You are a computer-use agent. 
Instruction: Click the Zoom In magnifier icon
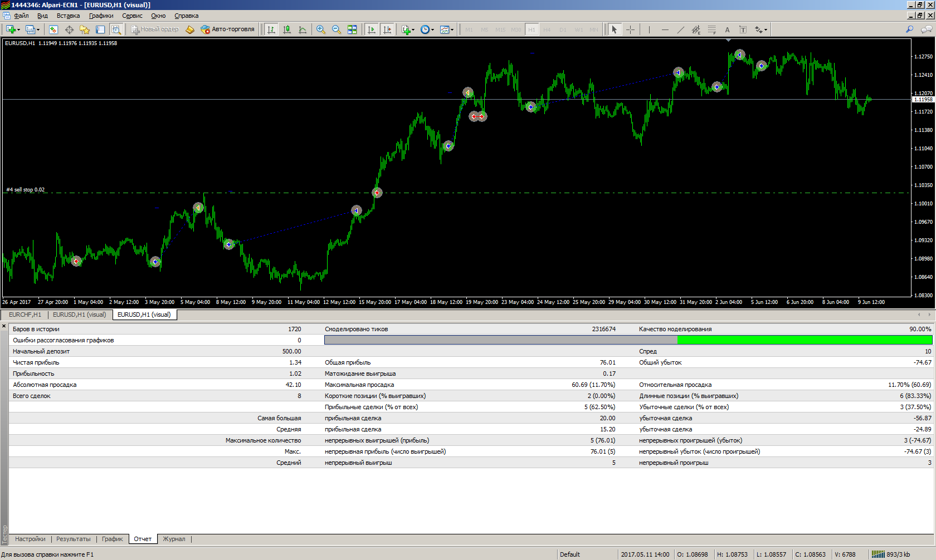(x=320, y=30)
